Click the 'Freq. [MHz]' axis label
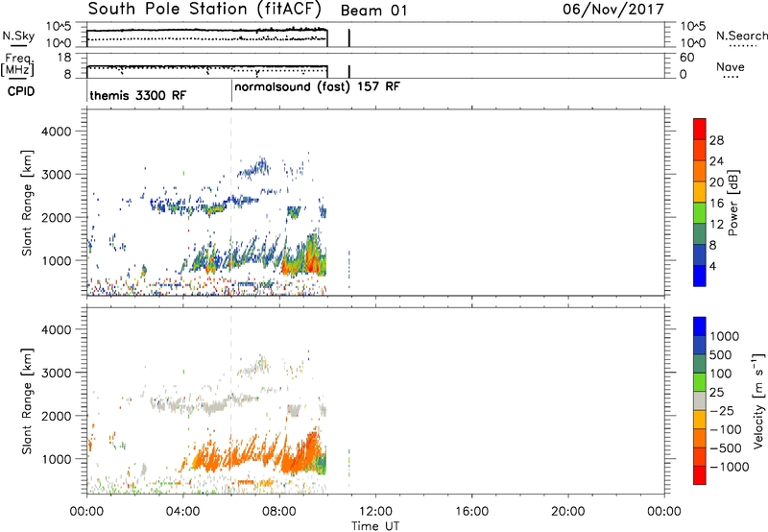 click(x=17, y=64)
